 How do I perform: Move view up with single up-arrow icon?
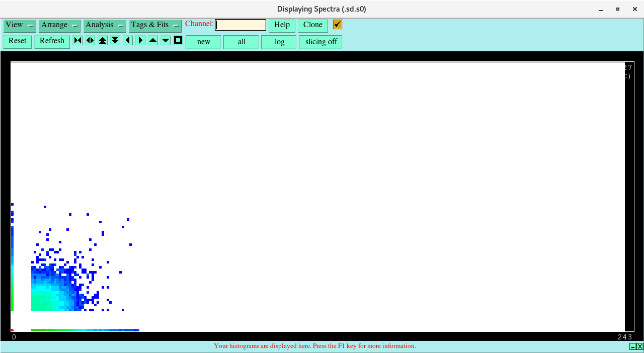(x=153, y=41)
